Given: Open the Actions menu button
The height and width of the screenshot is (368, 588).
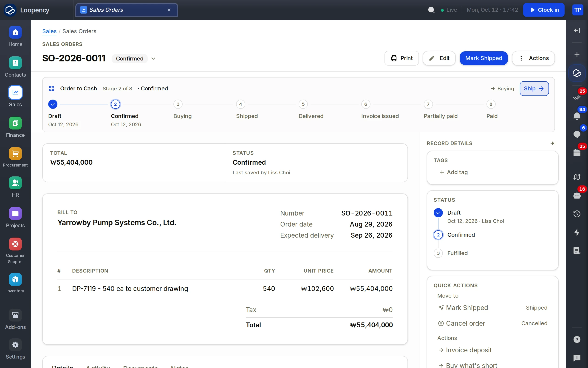Looking at the screenshot, I should [x=533, y=58].
